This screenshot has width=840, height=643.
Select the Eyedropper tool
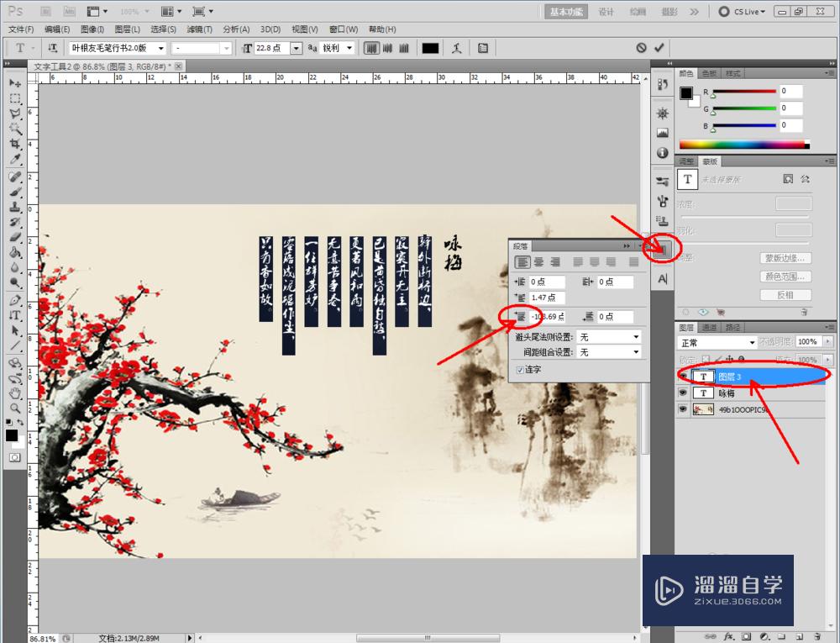tap(15, 159)
